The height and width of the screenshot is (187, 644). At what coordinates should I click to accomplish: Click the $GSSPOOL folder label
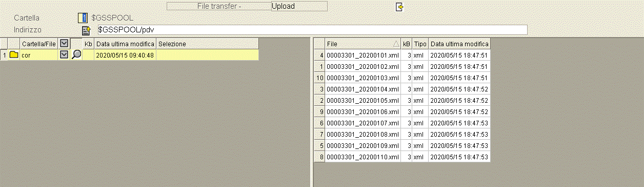tap(112, 18)
